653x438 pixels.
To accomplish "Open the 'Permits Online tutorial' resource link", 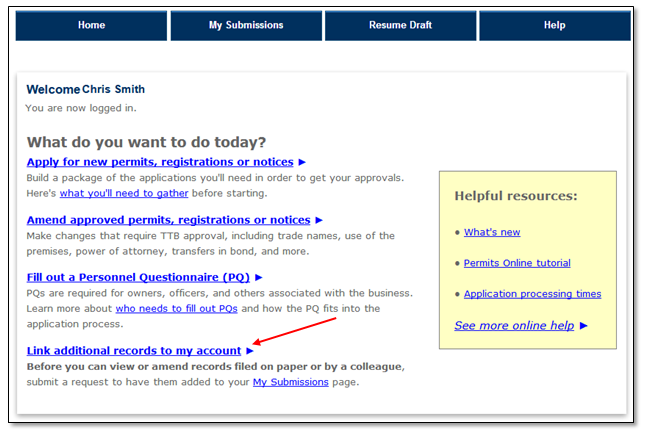I will point(517,263).
